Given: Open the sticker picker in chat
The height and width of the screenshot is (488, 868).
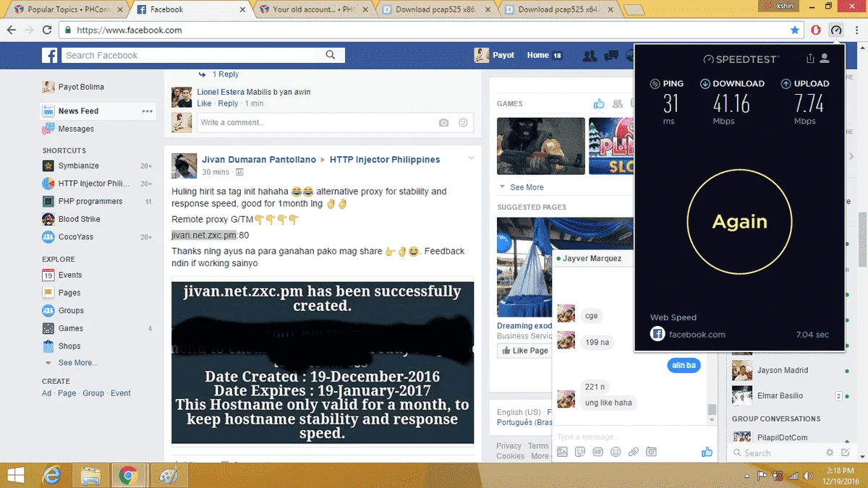Looking at the screenshot, I should tap(580, 452).
